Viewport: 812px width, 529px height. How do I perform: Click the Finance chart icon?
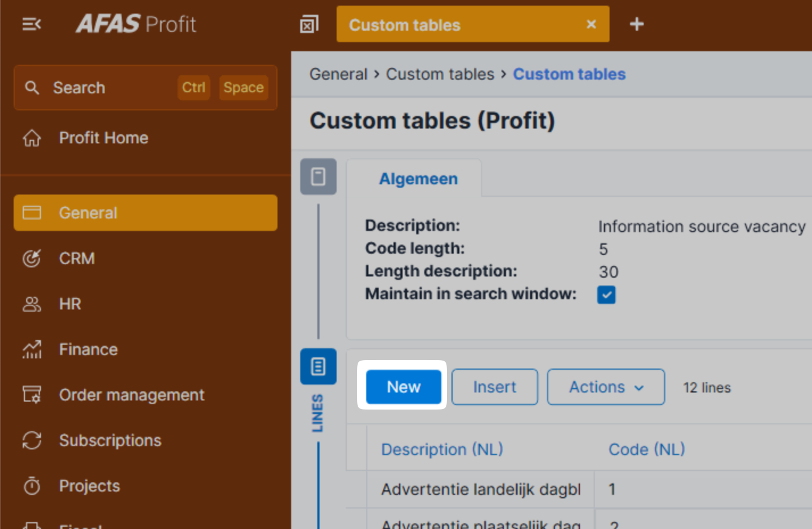32,349
